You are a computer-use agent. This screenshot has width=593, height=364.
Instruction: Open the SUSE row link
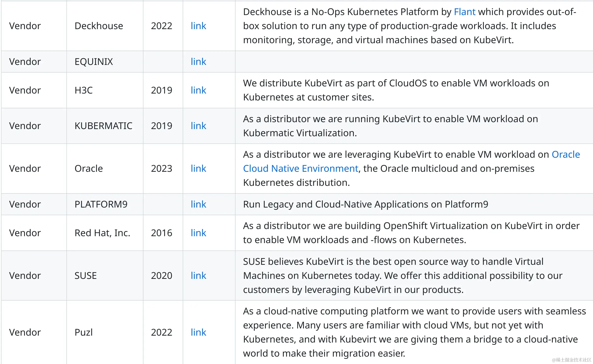click(x=198, y=276)
